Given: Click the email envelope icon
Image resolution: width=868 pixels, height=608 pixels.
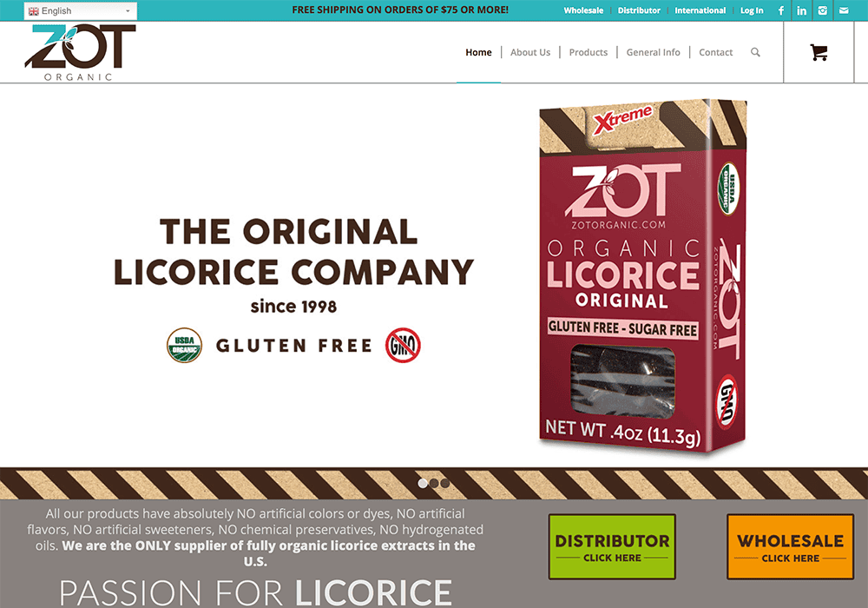Looking at the screenshot, I should click(844, 10).
